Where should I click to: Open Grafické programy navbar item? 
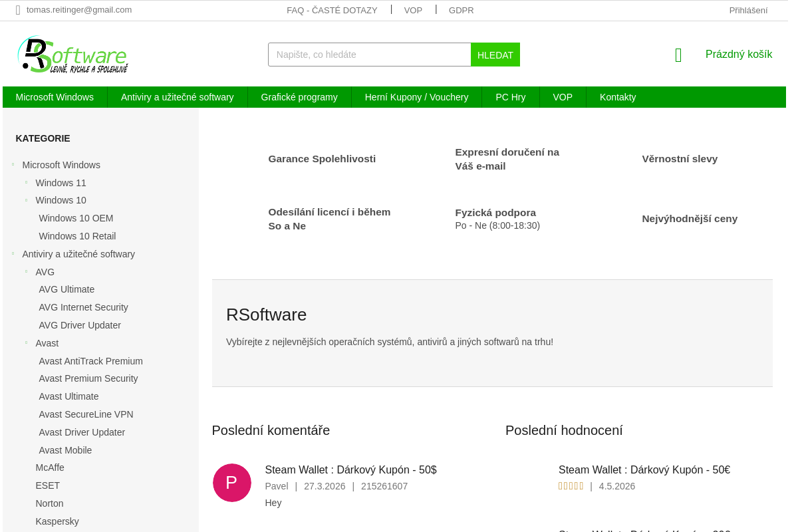299,97
